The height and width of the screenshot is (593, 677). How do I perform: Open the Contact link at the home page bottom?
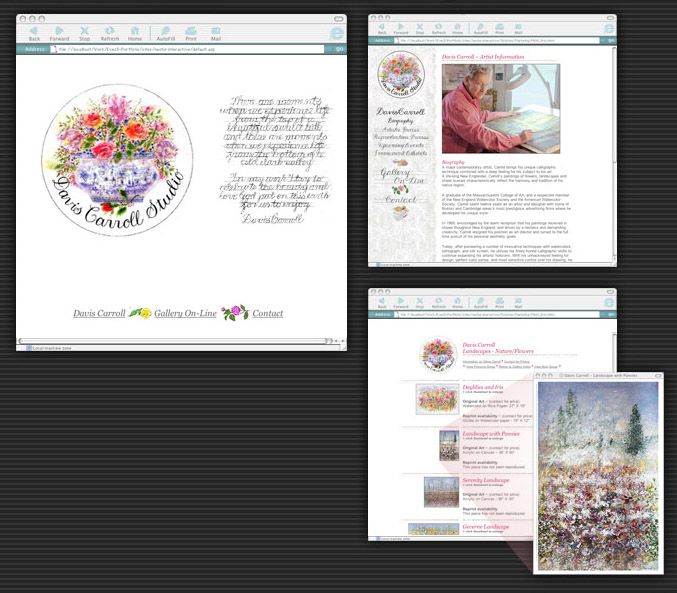(268, 313)
